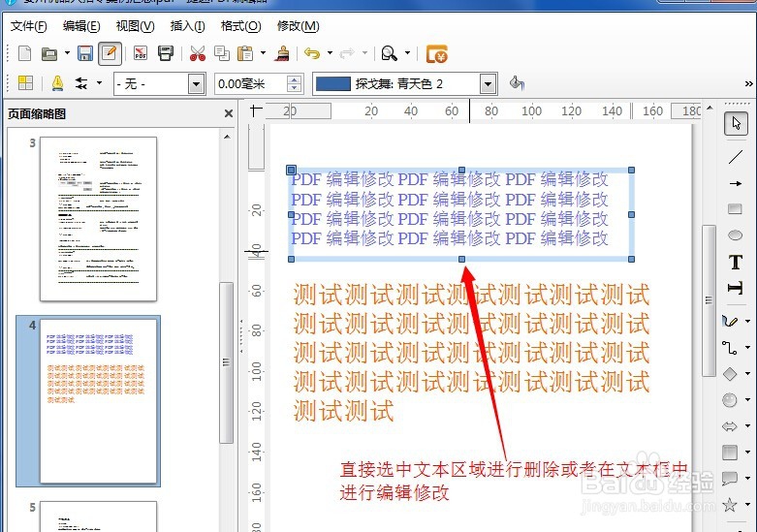Open undo history dropdown arrow
757x532 pixels.
coord(330,52)
